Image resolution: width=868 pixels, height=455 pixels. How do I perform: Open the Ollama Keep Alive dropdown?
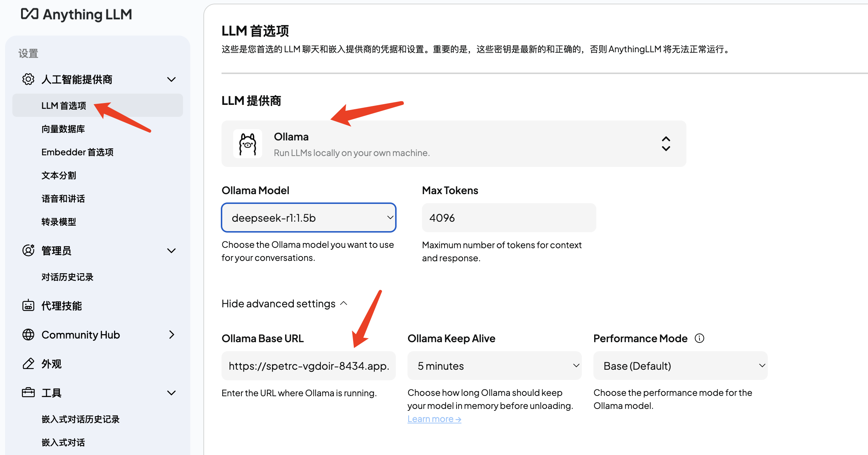click(x=495, y=366)
